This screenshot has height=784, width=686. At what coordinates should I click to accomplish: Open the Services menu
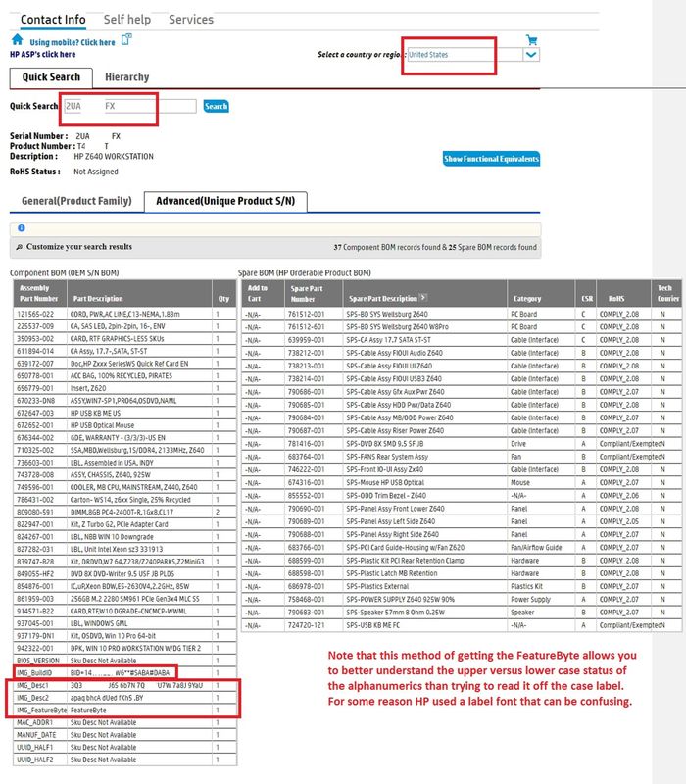[x=191, y=20]
